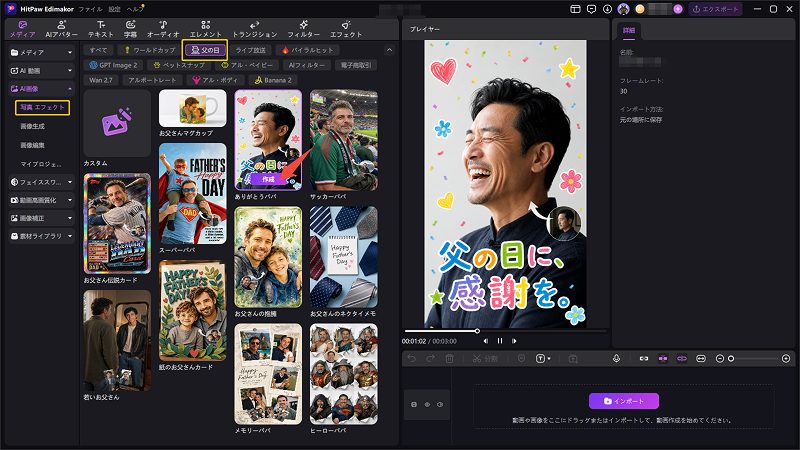
Task: Click the layout switch icon in title bar
Action: [575, 9]
